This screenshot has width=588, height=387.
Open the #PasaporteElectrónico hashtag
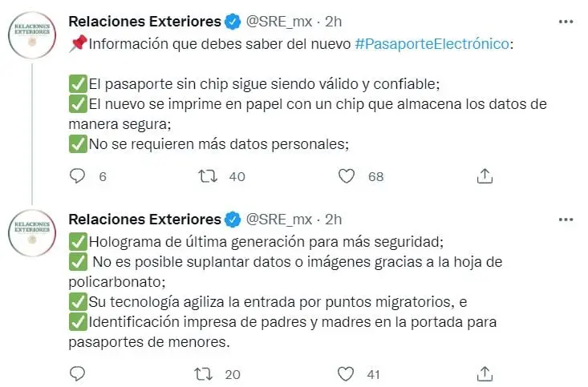432,44
